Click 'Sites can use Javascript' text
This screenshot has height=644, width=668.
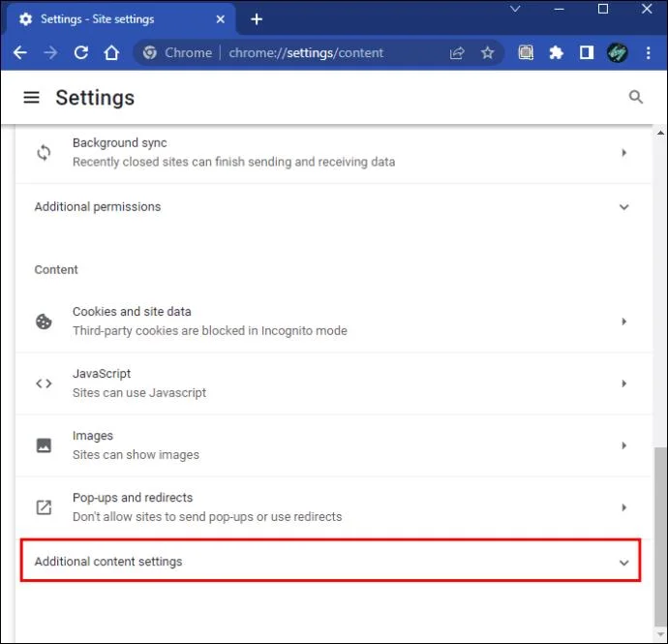[x=138, y=392]
